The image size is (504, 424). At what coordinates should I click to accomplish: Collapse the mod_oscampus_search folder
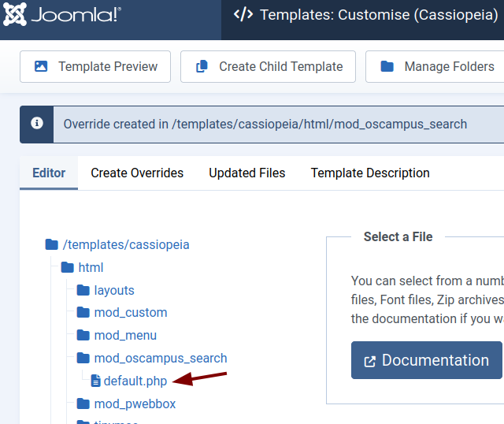[x=161, y=358]
